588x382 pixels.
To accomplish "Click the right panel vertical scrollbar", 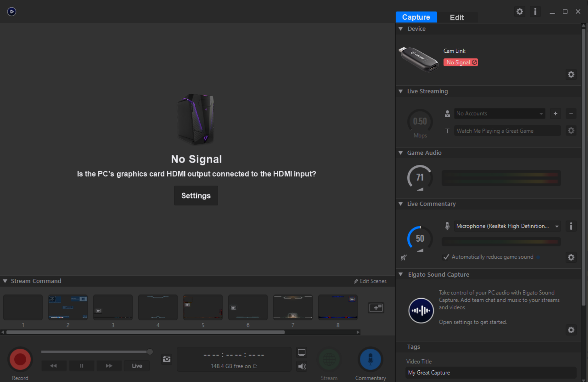I will [x=584, y=167].
